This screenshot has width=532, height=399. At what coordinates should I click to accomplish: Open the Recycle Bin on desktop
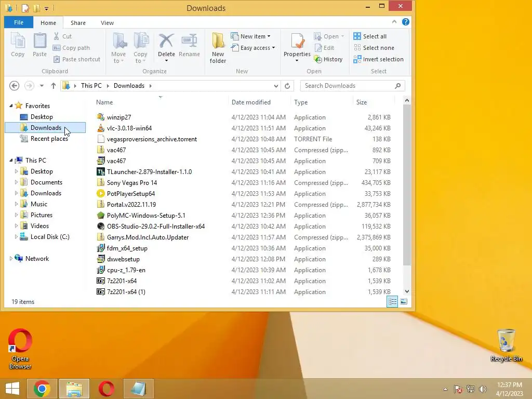[x=506, y=345]
